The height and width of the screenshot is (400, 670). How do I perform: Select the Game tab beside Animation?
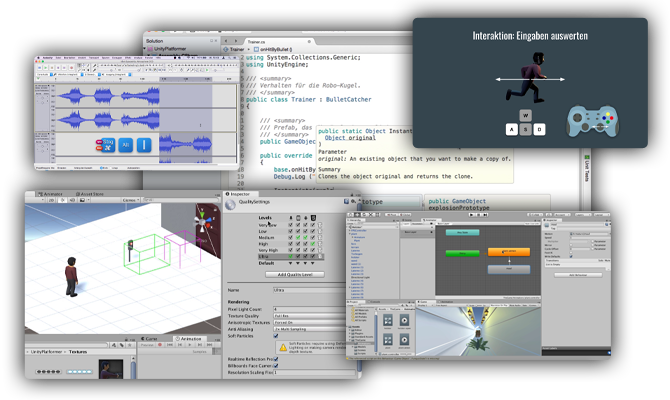pyautogui.click(x=149, y=339)
